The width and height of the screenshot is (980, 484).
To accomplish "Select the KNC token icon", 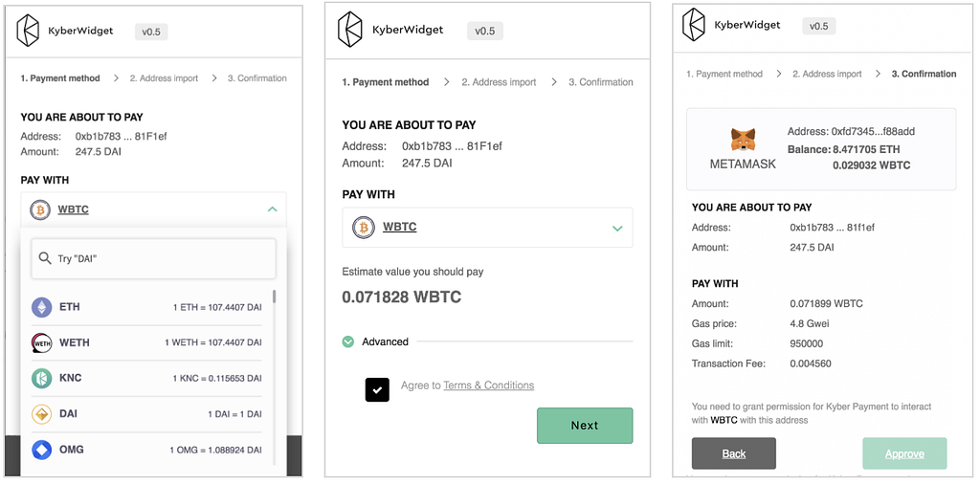I will [41, 378].
